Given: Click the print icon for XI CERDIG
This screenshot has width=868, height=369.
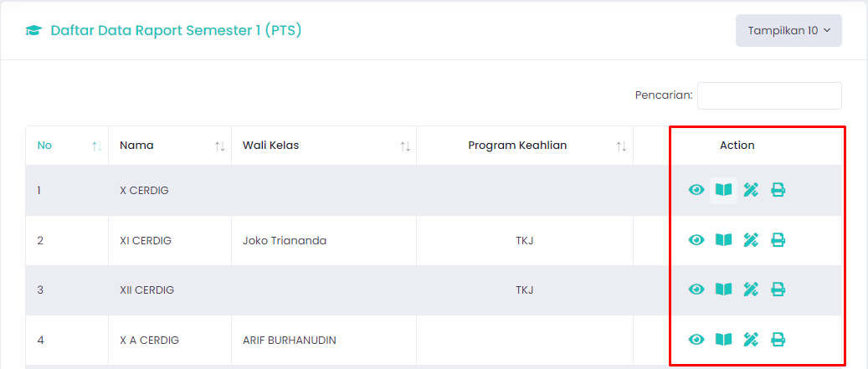Looking at the screenshot, I should (778, 240).
